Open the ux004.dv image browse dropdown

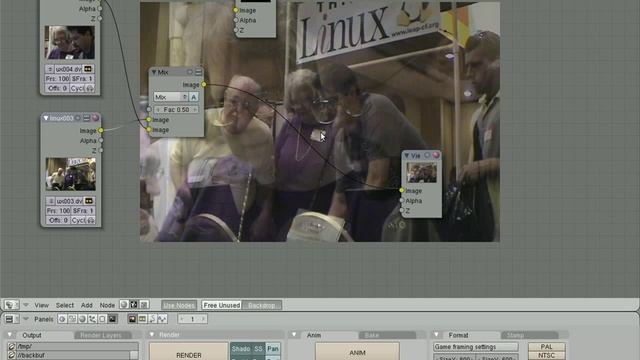(x=50, y=69)
